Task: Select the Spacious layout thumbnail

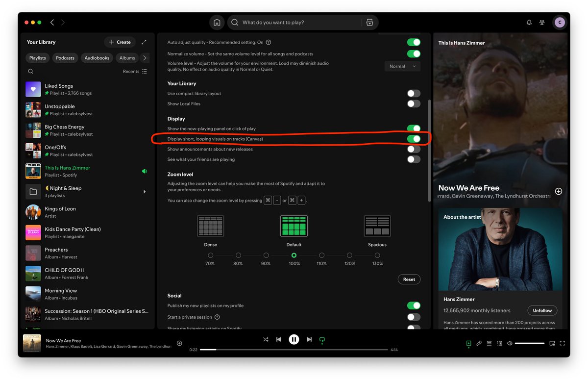Action: click(377, 226)
